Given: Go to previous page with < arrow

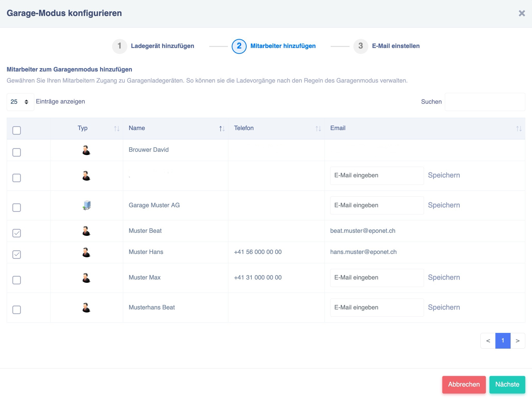Looking at the screenshot, I should click(488, 341).
